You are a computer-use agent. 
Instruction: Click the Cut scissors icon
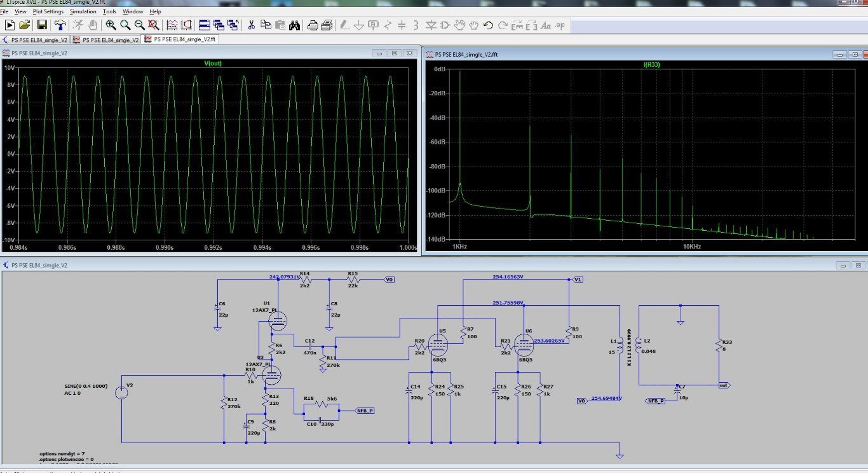(x=251, y=25)
